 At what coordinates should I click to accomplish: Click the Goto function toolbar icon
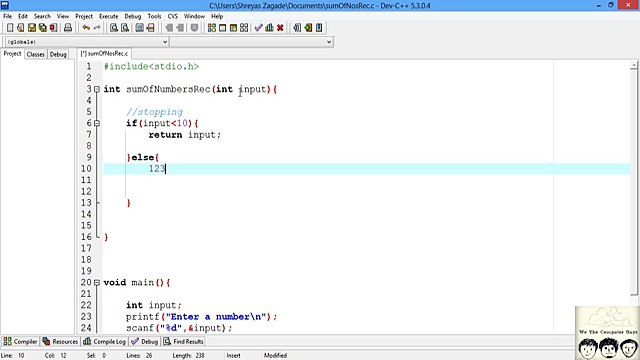click(140, 28)
